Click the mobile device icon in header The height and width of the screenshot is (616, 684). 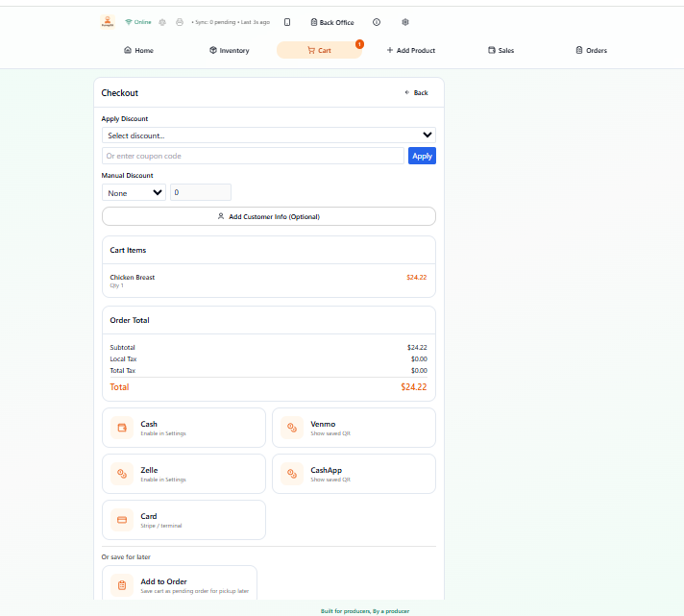point(287,22)
